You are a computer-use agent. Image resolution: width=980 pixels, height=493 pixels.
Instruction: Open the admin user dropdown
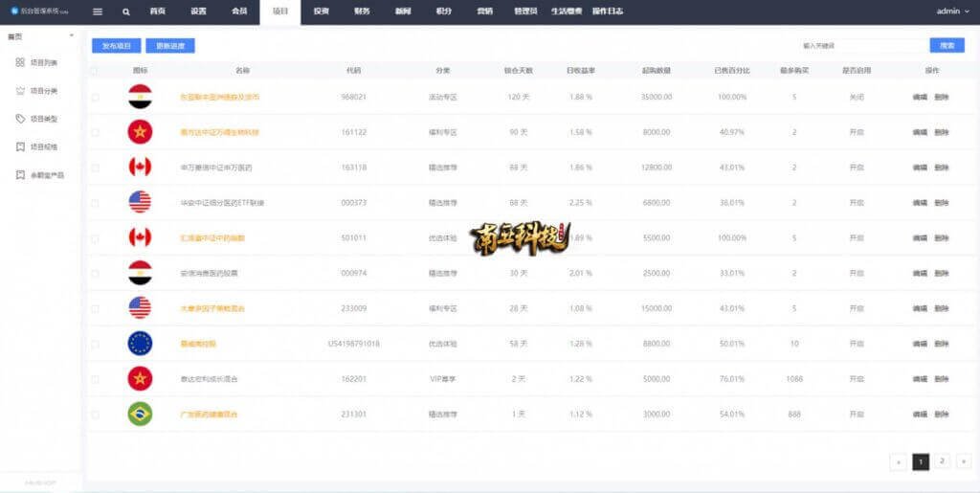point(950,11)
